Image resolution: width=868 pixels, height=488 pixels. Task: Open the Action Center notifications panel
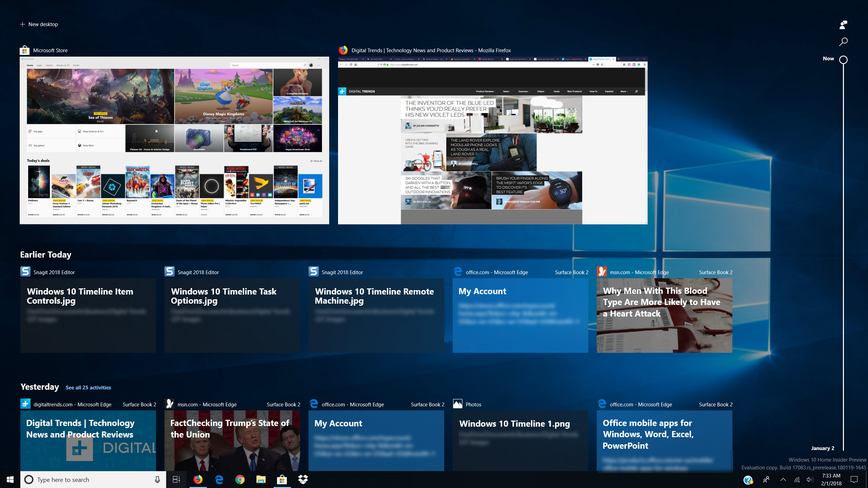(x=854, y=480)
